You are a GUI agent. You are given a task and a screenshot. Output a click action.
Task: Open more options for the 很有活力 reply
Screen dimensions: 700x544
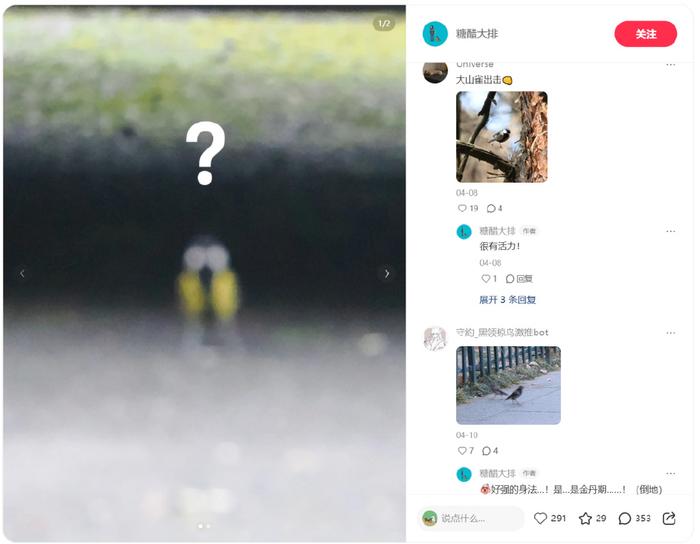tap(670, 231)
